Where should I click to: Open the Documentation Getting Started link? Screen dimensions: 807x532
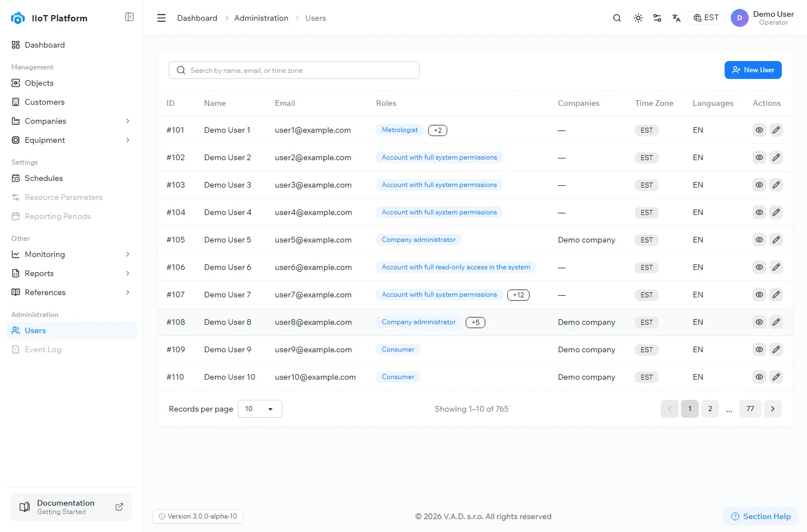click(x=71, y=507)
